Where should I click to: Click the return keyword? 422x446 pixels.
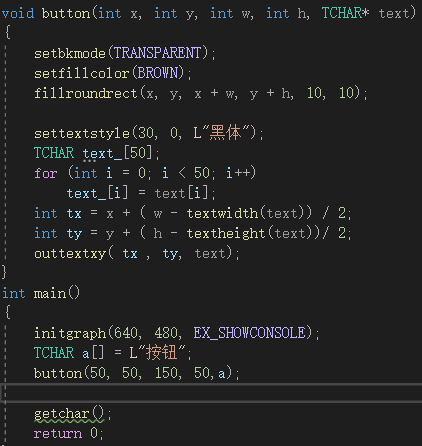(x=58, y=433)
